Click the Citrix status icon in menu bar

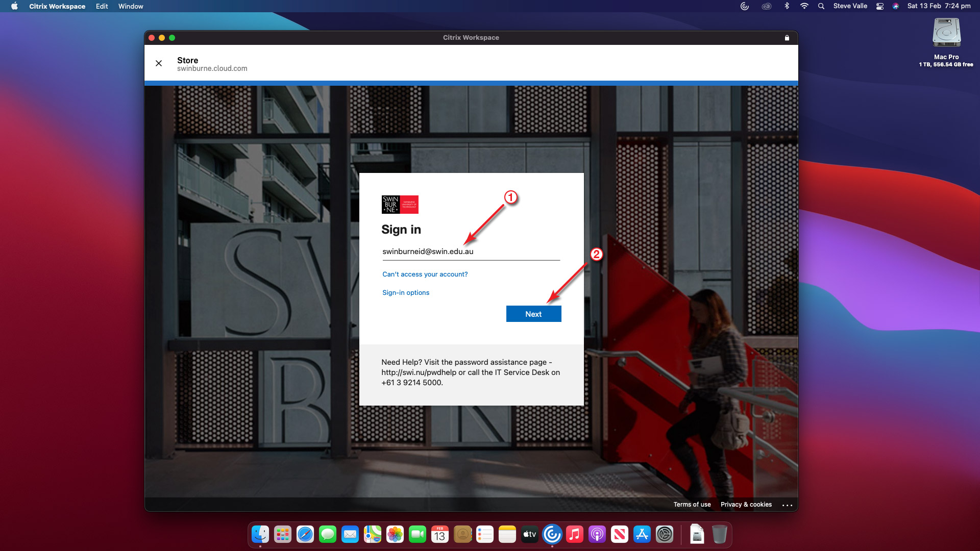[x=744, y=6]
